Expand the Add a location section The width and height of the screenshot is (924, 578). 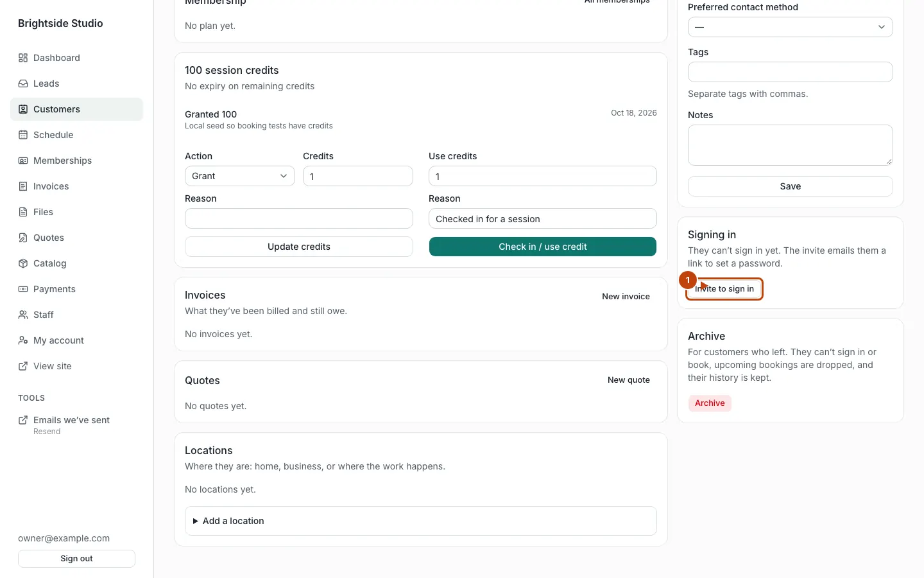click(421, 521)
